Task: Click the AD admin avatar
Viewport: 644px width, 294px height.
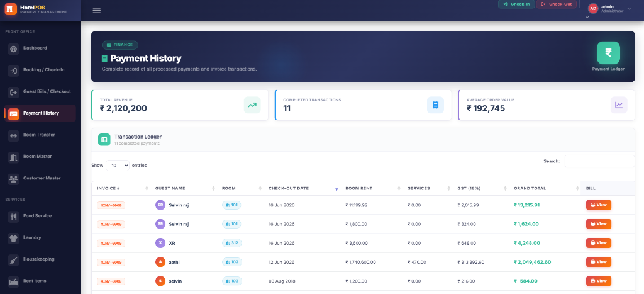Action: coord(592,8)
